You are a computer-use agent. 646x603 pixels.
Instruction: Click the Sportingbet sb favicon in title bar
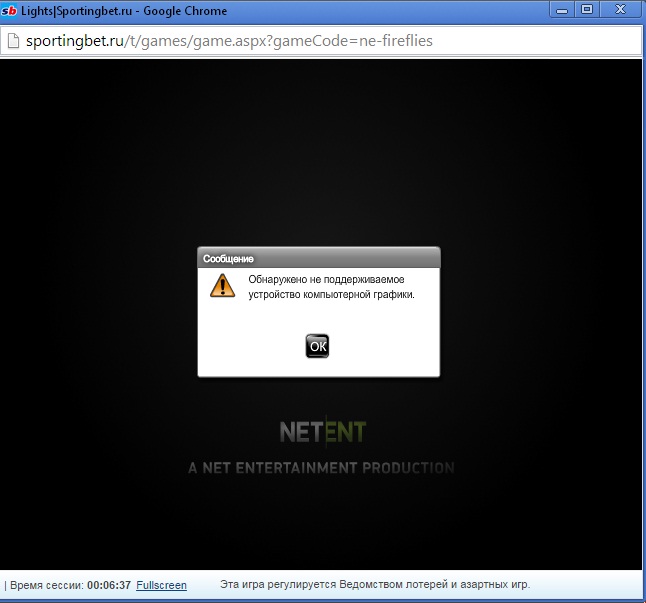pyautogui.click(x=9, y=11)
